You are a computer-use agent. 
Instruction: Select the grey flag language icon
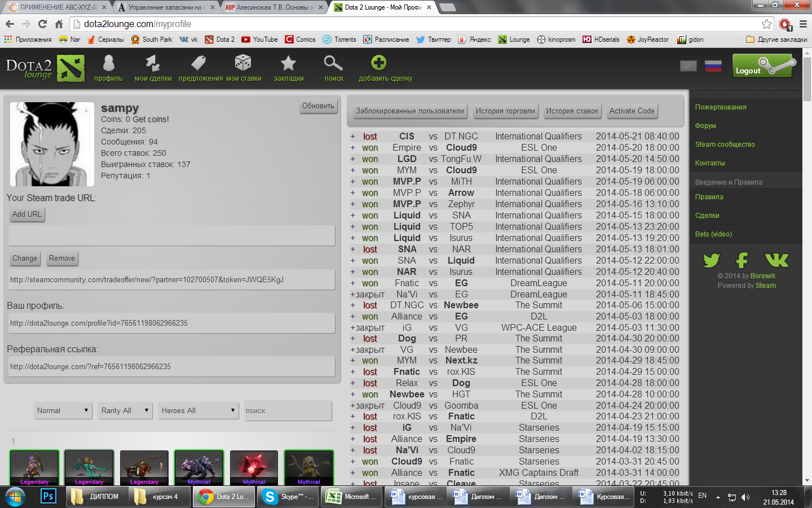(689, 66)
